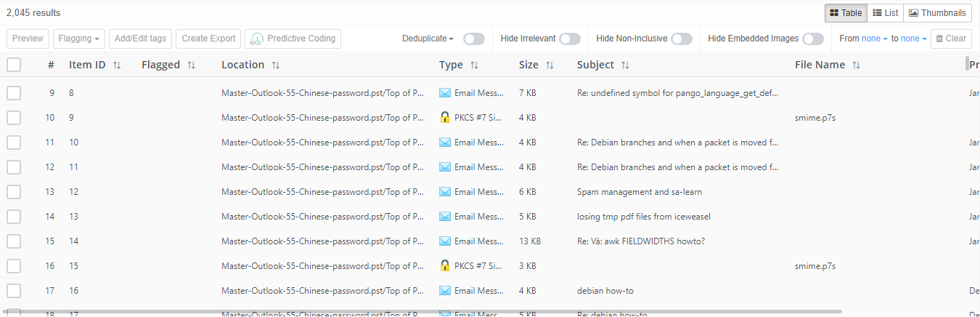Viewport: 980px width, 317px height.
Task: Turn on Hide Irrelevant toggle
Action: [569, 39]
